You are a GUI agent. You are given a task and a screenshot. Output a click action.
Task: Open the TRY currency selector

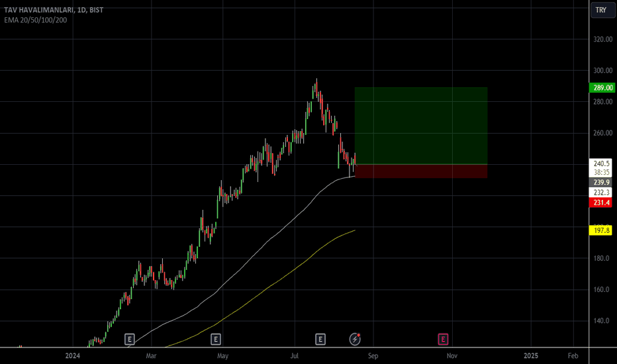[602, 10]
